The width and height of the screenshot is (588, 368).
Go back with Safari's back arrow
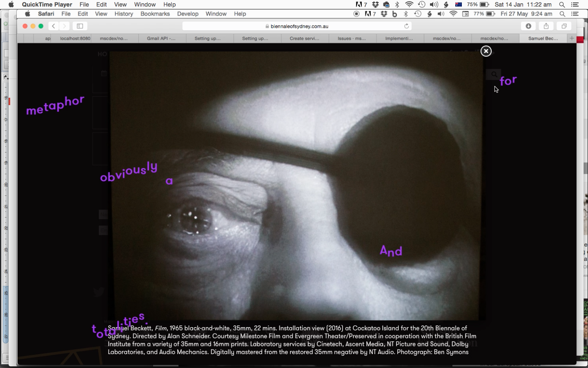pyautogui.click(x=53, y=26)
